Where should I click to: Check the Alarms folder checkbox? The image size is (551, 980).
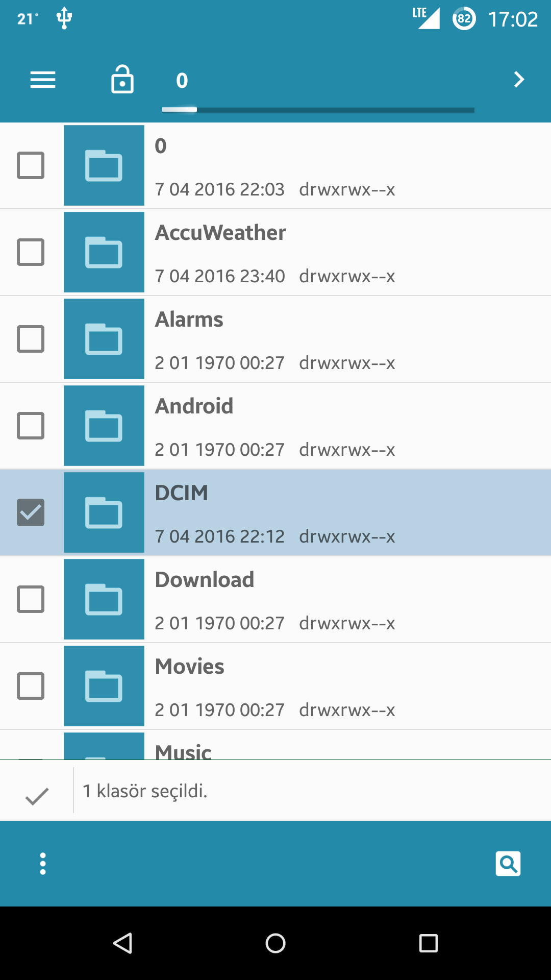(31, 339)
